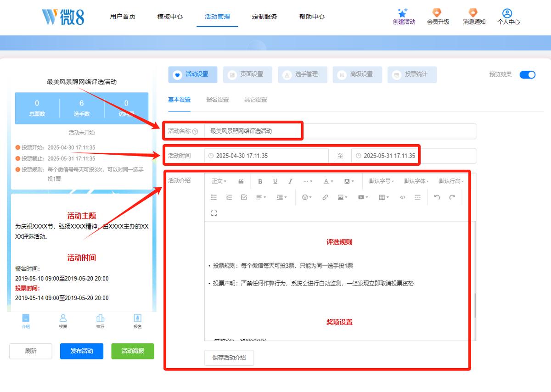Open the text alignment dropdown
Viewport: 551px width, 392px height.
point(262,197)
